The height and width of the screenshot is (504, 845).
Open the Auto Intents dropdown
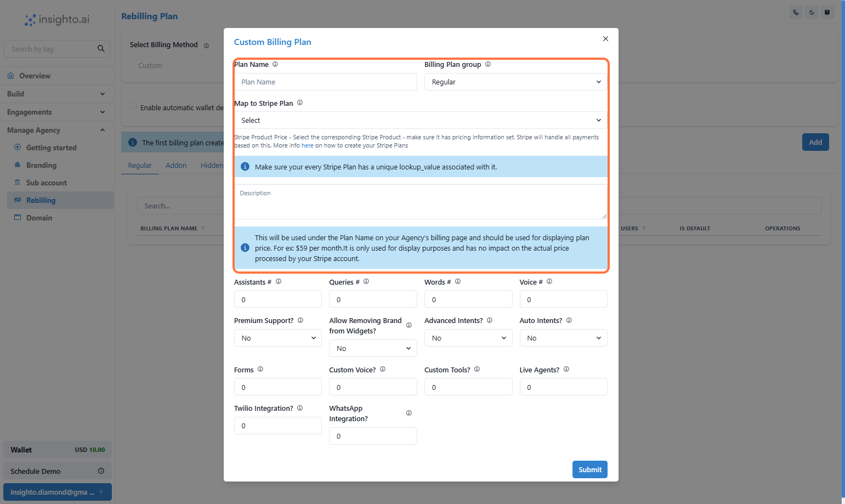[564, 338]
